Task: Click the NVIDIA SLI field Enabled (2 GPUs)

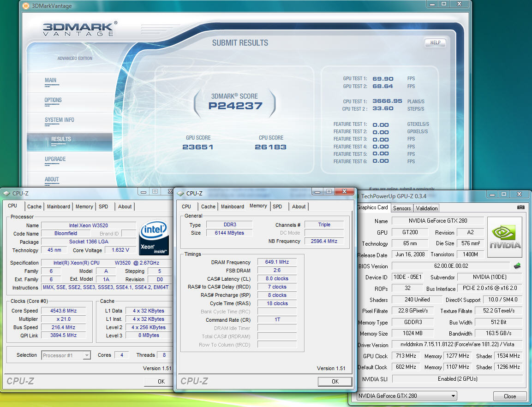Action: point(457,379)
